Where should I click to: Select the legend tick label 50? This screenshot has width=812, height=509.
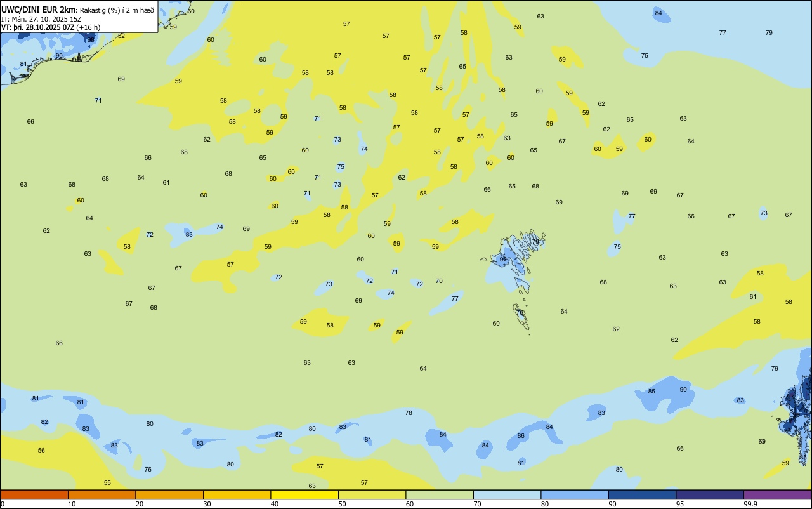click(x=342, y=505)
